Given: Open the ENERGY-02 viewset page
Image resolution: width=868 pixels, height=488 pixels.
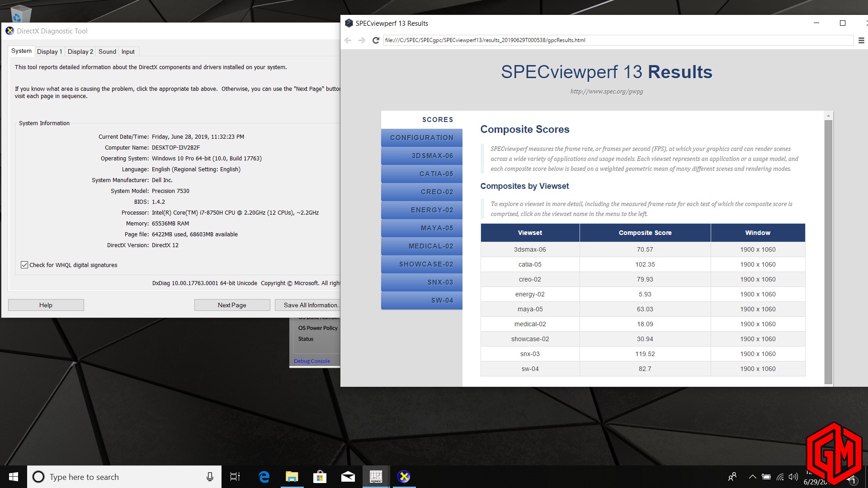Looking at the screenshot, I should click(x=422, y=210).
